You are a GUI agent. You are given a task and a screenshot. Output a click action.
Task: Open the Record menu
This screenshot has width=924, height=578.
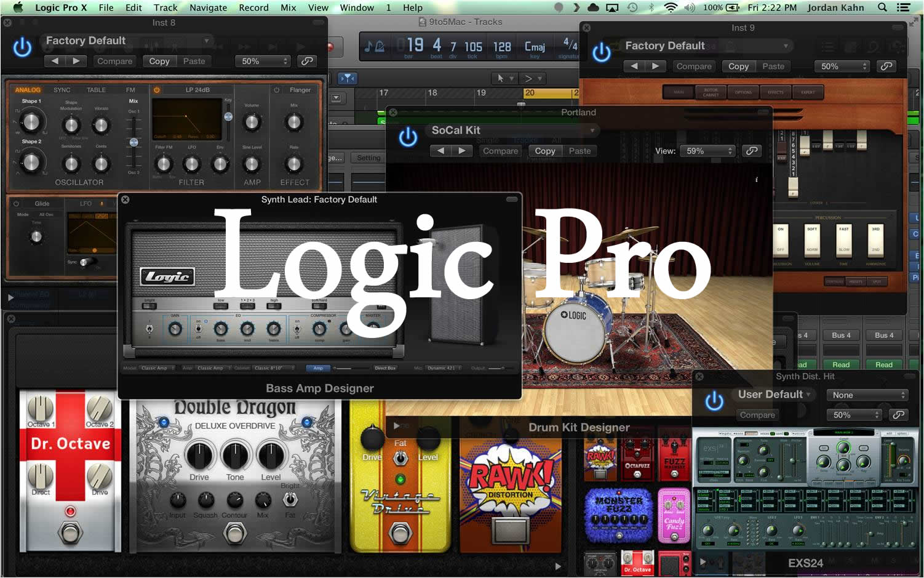(x=253, y=7)
